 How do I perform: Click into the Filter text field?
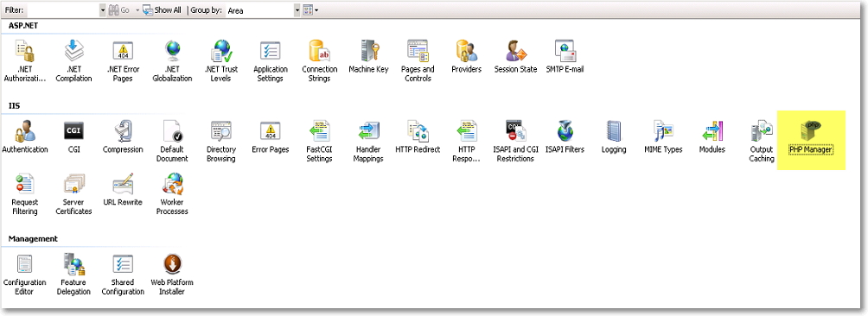[63, 10]
